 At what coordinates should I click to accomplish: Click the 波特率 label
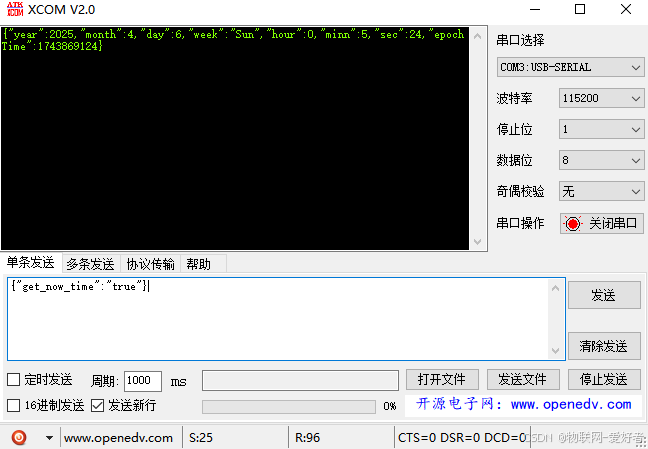[x=514, y=98]
